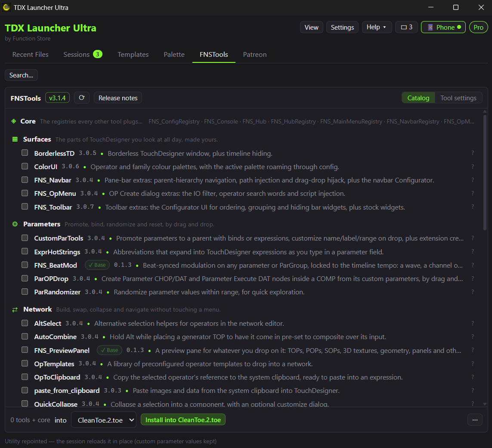This screenshot has height=448, width=492.
Task: Open help for OpToClipboard question mark
Action: [473, 377]
